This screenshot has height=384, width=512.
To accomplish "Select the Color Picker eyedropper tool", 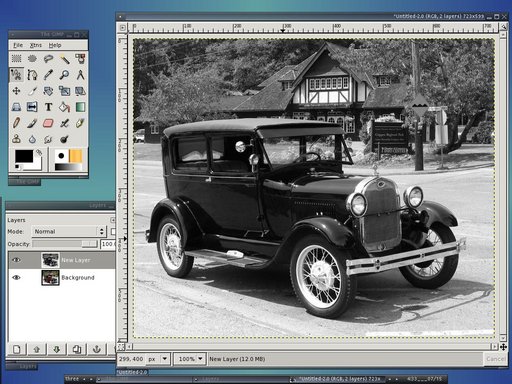I will tap(48, 75).
